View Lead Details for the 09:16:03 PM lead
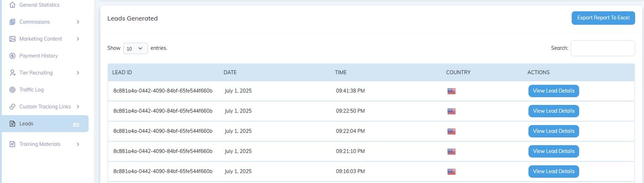Viewport: 644px width, 183px height. tap(553, 172)
